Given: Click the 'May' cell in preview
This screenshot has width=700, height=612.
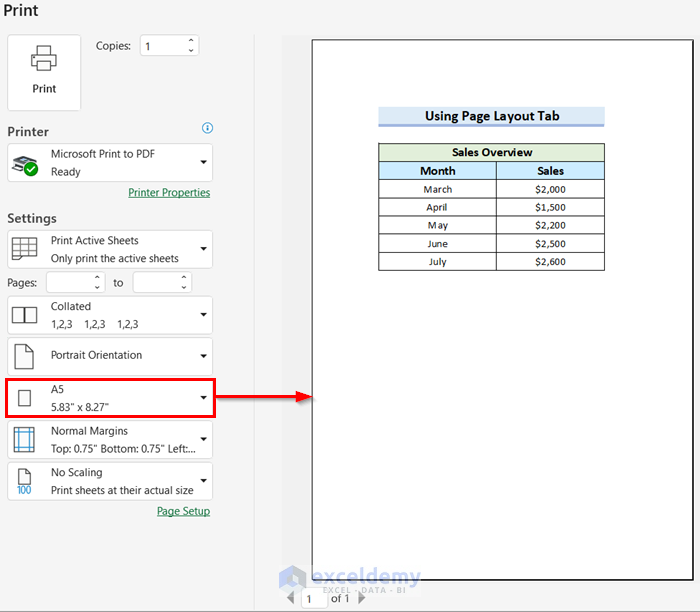Looking at the screenshot, I should [x=438, y=225].
